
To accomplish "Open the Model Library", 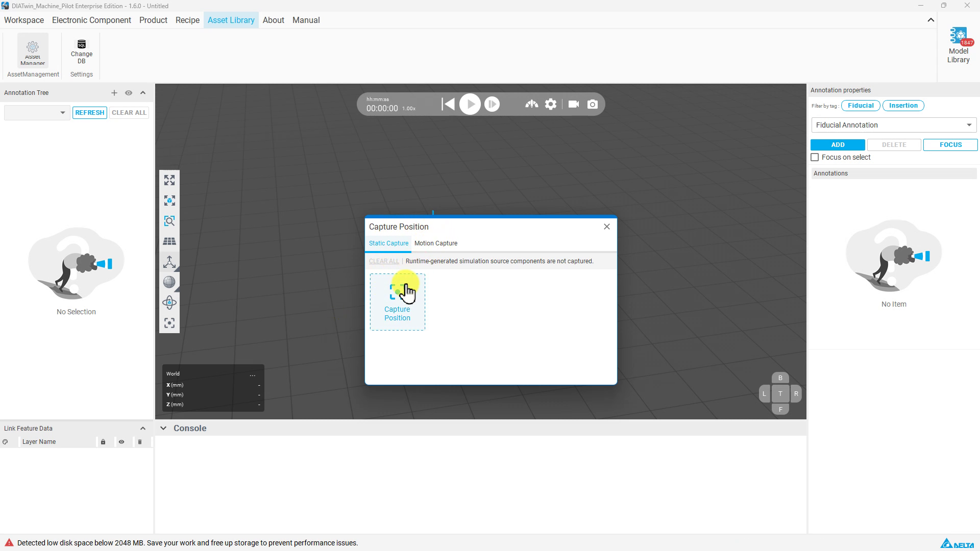I will 958,46.
